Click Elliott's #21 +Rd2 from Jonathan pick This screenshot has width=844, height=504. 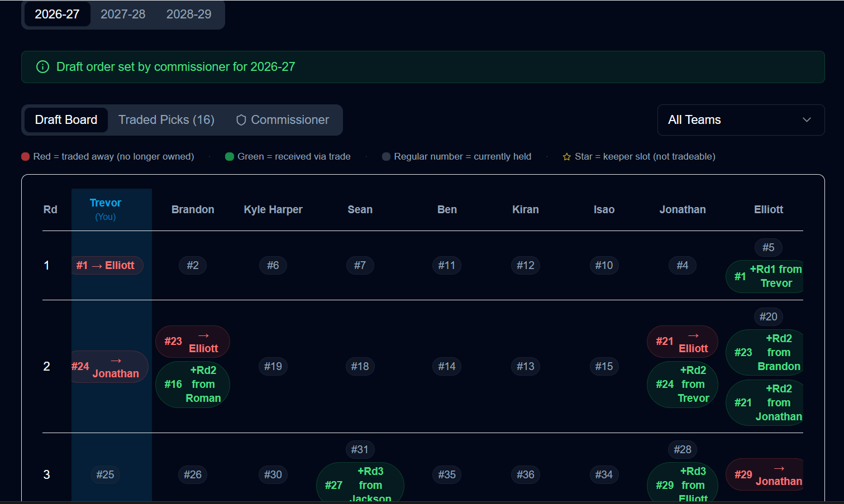(765, 403)
